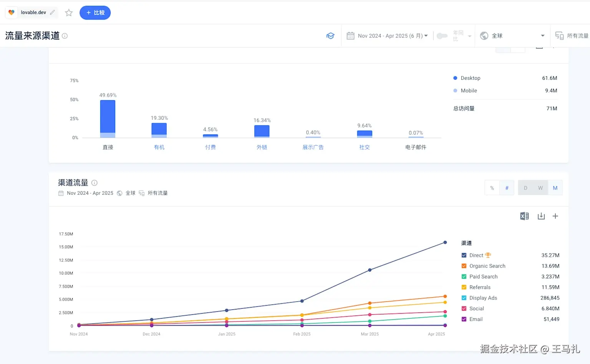Click the info icon beside 流量来源渠道

pyautogui.click(x=65, y=36)
